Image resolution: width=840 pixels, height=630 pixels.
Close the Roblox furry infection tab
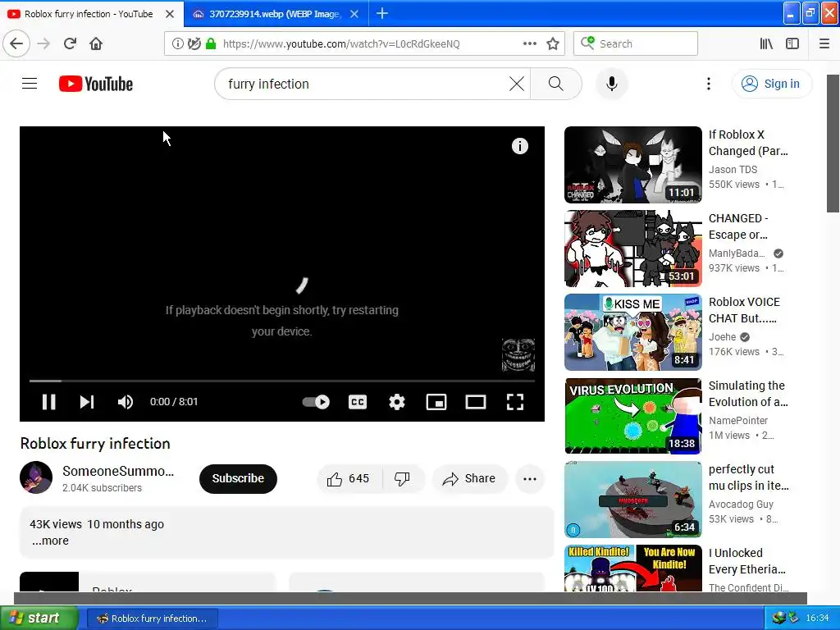click(170, 14)
